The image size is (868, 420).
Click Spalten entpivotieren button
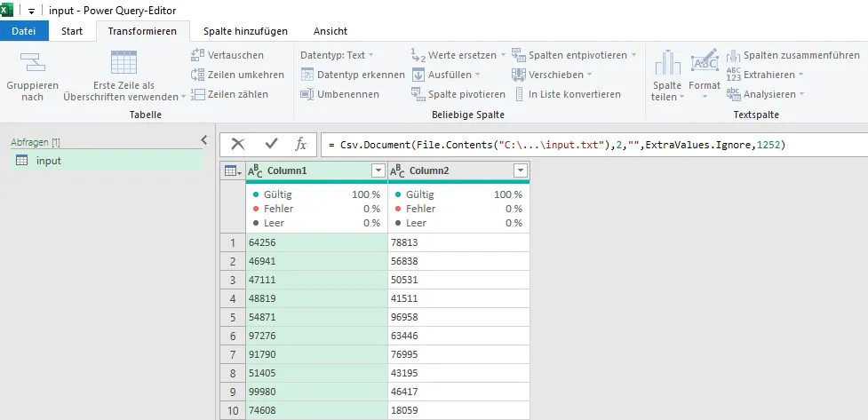point(574,55)
